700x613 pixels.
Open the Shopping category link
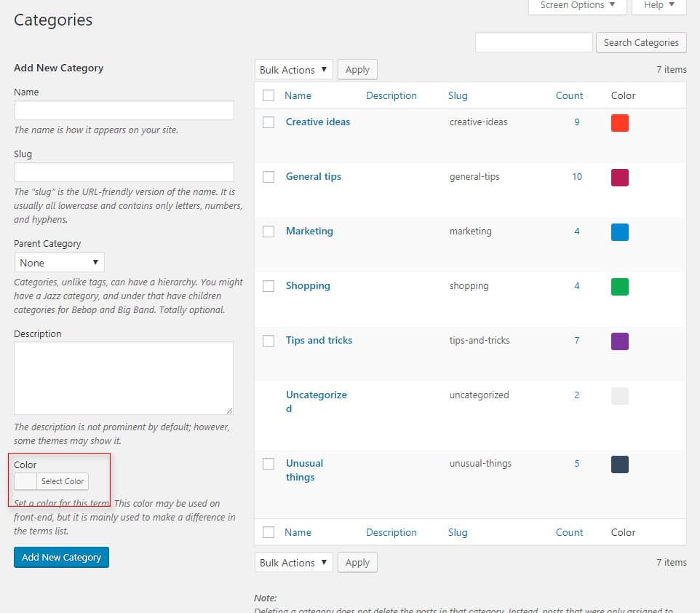[308, 285]
